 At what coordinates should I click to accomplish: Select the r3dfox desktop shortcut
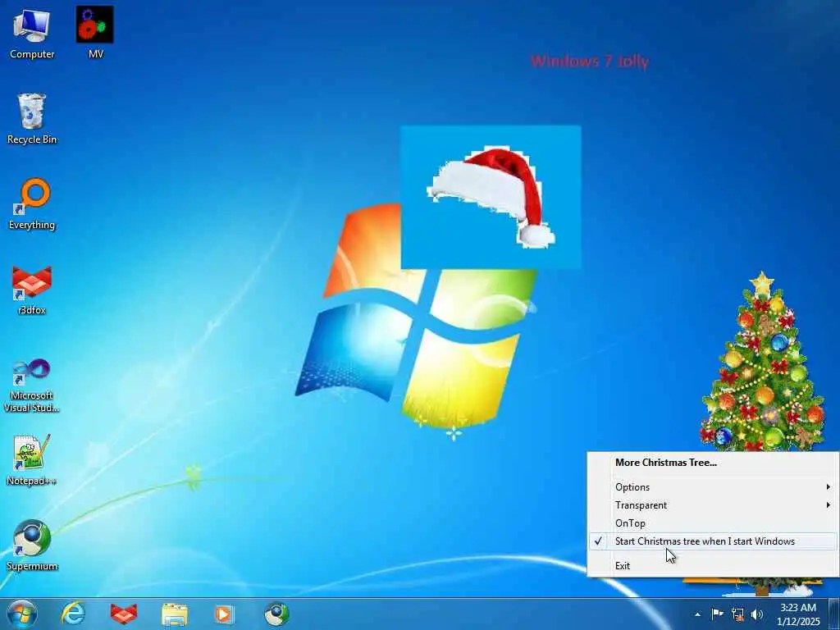click(32, 290)
